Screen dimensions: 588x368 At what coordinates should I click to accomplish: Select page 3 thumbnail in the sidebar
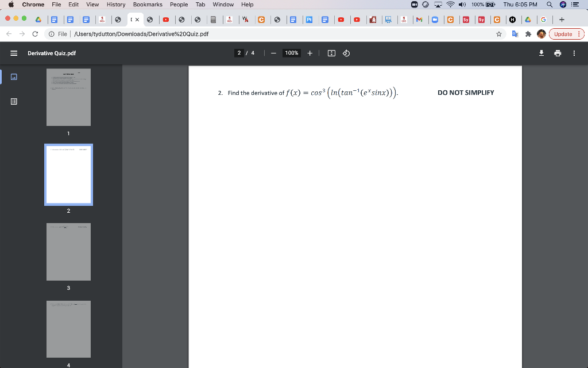pyautogui.click(x=68, y=251)
